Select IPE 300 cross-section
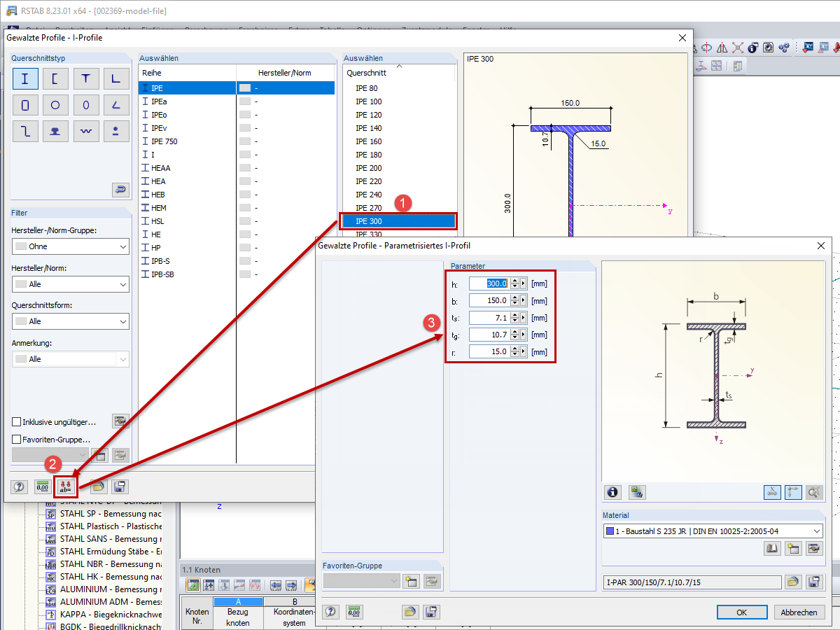The height and width of the screenshot is (630, 840). coord(400,221)
